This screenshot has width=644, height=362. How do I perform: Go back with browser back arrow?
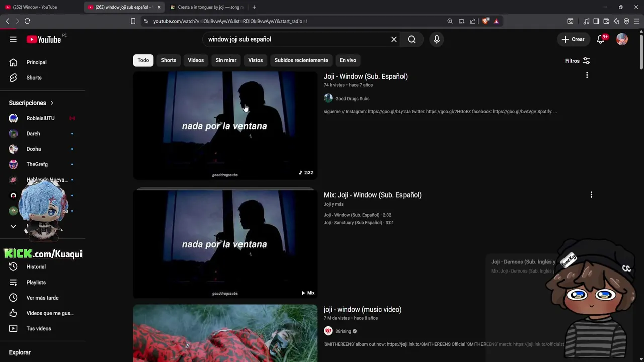click(7, 21)
